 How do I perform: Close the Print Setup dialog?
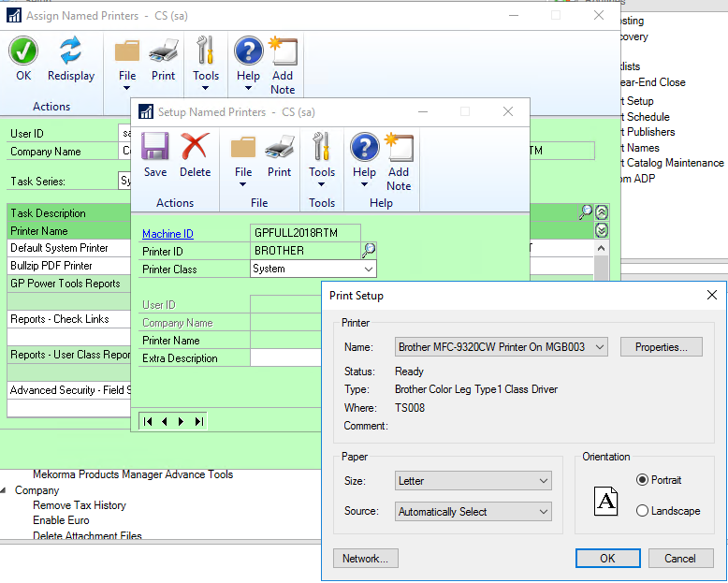pos(712,295)
